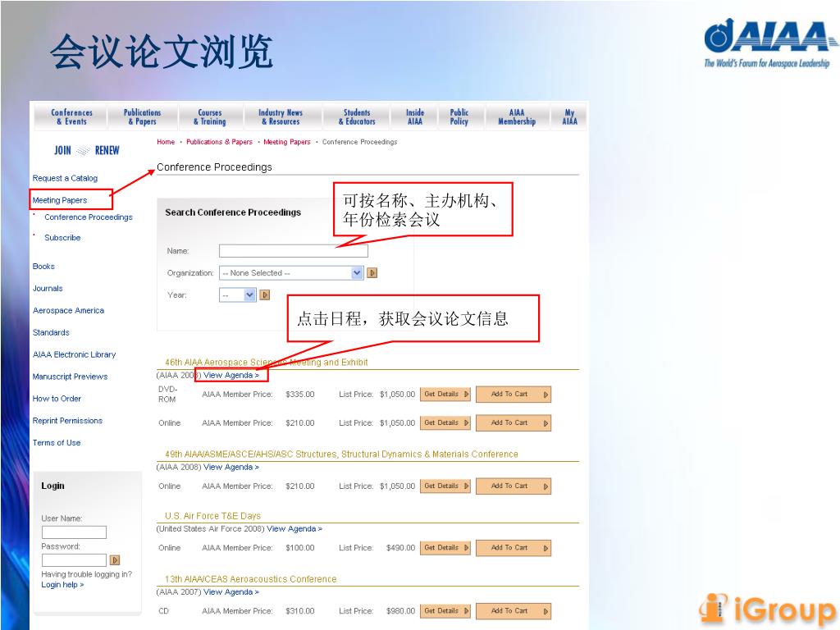This screenshot has width=840, height=630.
Task: Click the login arrow beside Password field
Action: tap(115, 559)
